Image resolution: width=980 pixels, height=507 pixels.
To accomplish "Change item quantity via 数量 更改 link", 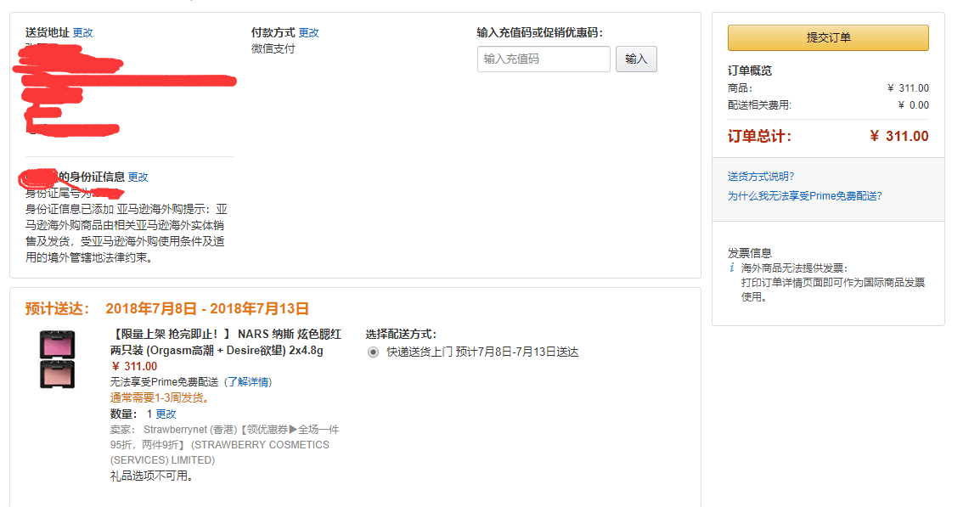I will (166, 414).
